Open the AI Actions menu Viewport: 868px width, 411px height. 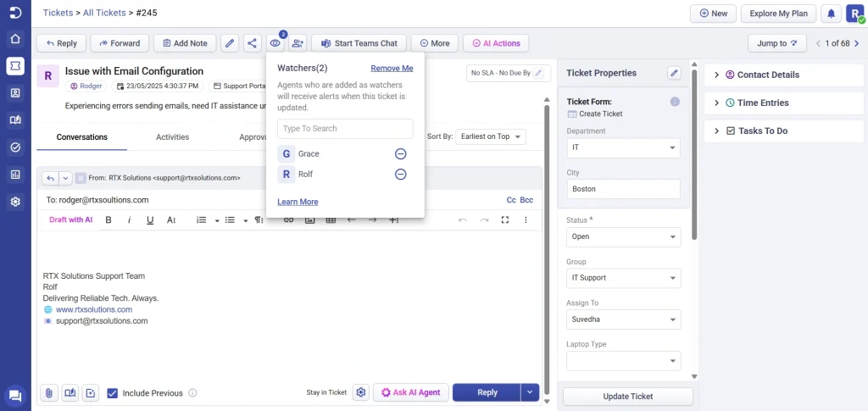coord(496,43)
